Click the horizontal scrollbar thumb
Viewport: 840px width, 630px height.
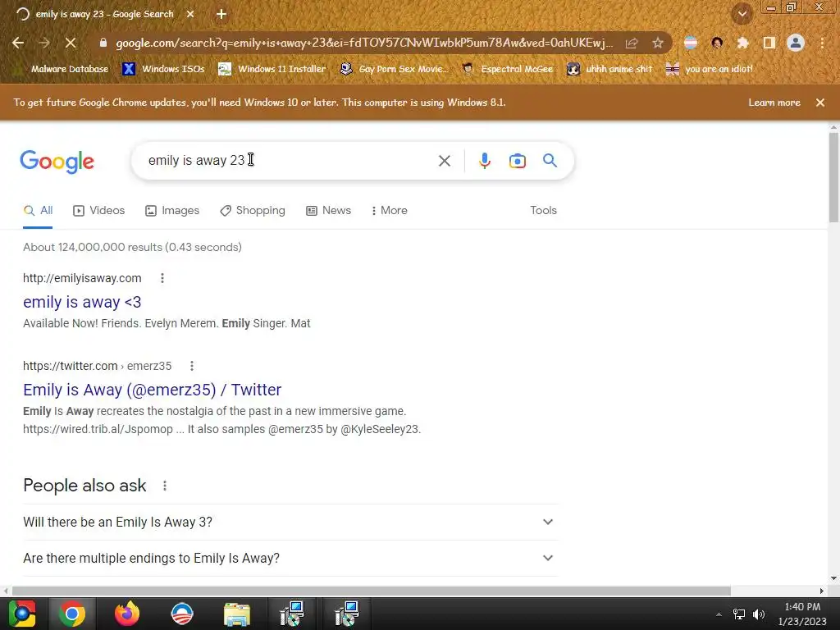pyautogui.click(x=372, y=591)
